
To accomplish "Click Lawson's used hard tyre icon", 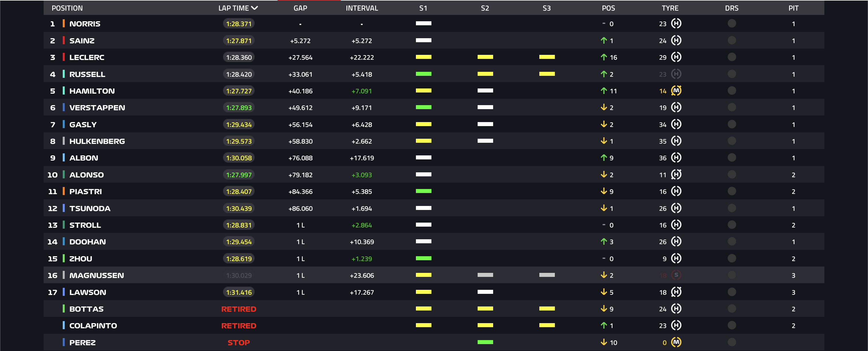I will pyautogui.click(x=676, y=292).
